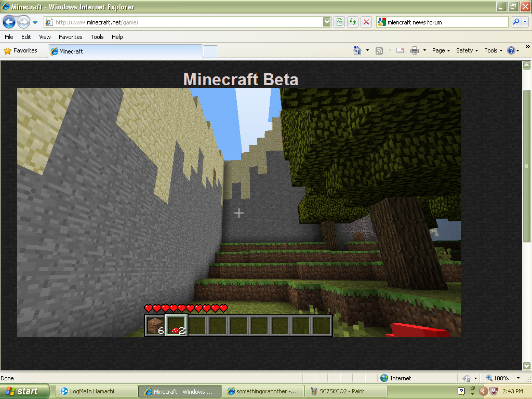Select the Minecraft browser tab
532x399 pixels.
point(126,51)
